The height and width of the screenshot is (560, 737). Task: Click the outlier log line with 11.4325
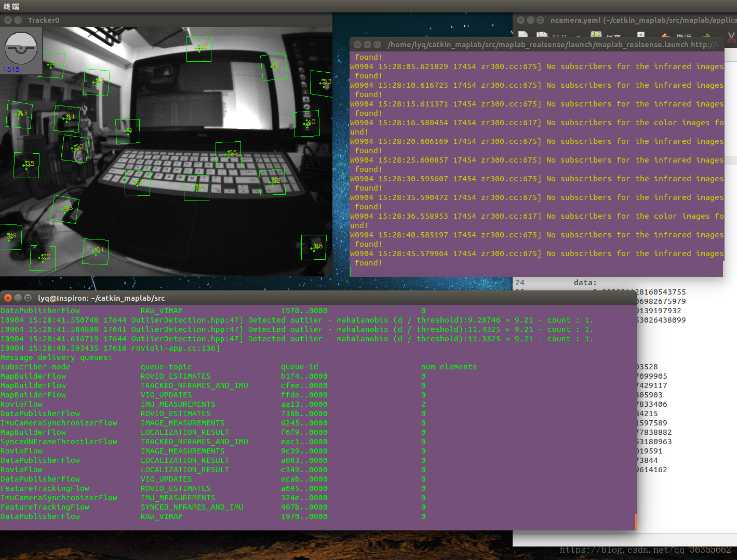[x=297, y=329]
